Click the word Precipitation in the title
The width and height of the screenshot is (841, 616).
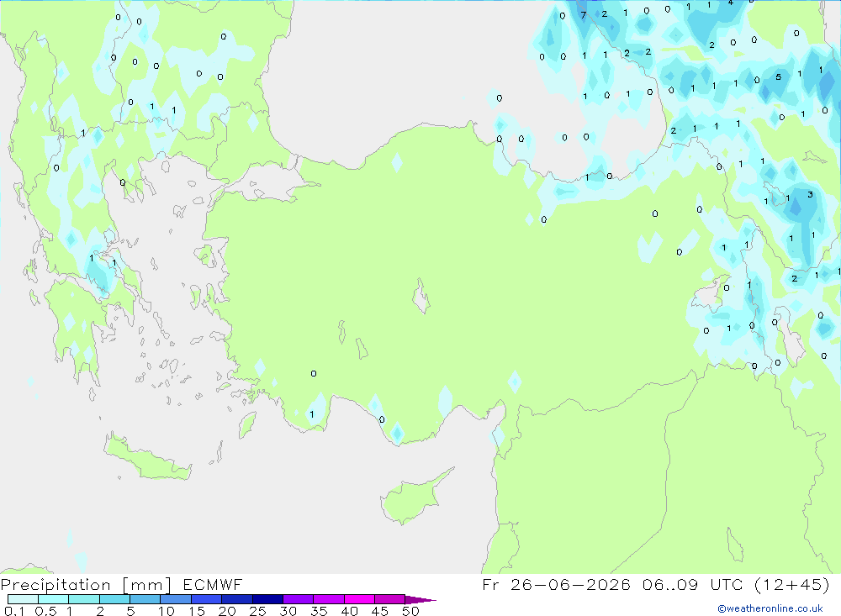click(56, 584)
